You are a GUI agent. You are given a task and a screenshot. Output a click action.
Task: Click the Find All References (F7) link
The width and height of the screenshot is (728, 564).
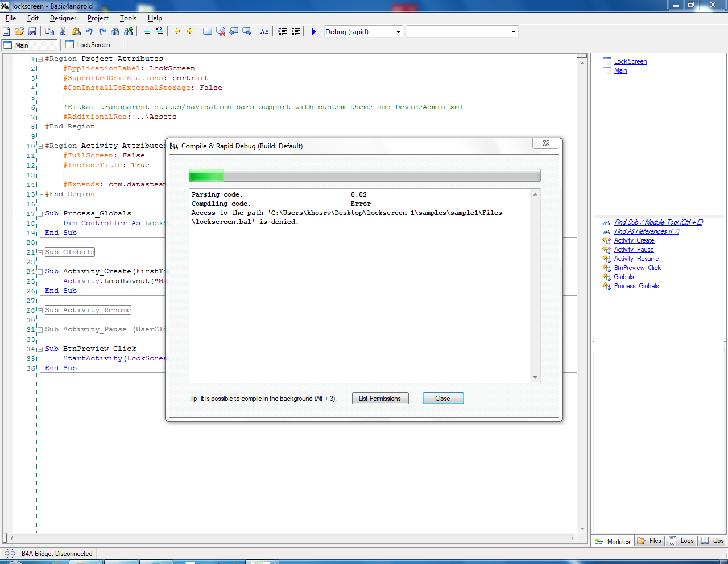coord(646,231)
